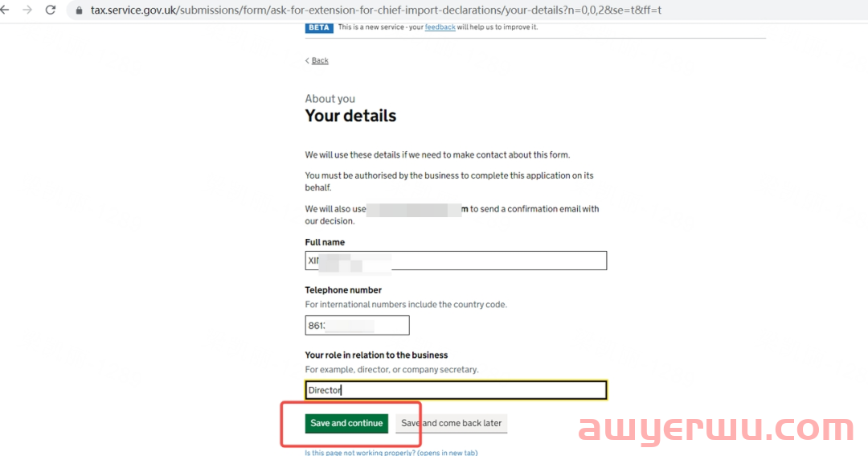Image resolution: width=868 pixels, height=456 pixels.
Task: Open the feedback link in the beta banner
Action: 440,27
